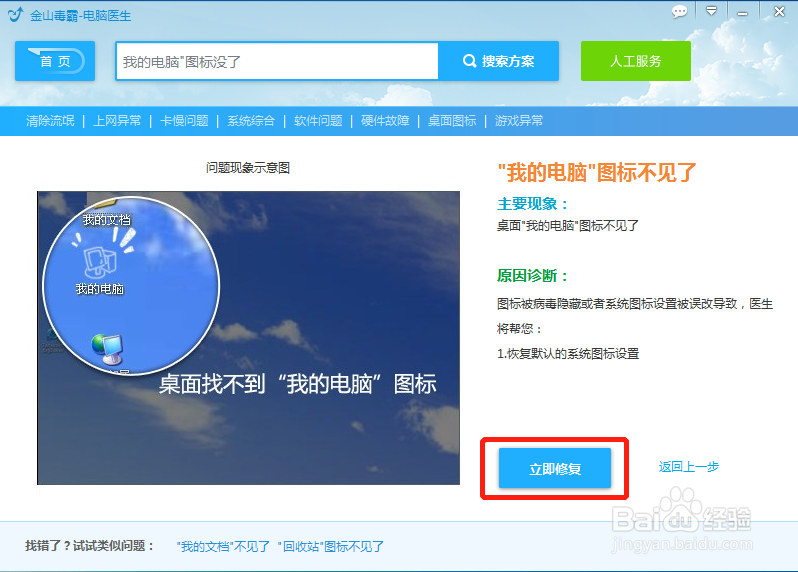The width and height of the screenshot is (798, 572).
Task: Select the 游戏异常 category
Action: pyautogui.click(x=519, y=121)
